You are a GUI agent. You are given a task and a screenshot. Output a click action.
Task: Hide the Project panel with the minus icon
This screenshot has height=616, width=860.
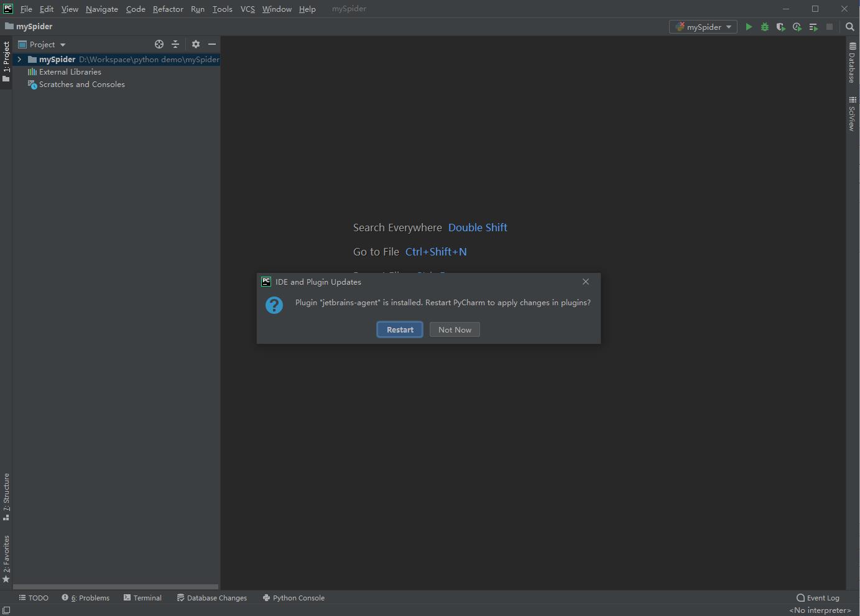pos(212,44)
